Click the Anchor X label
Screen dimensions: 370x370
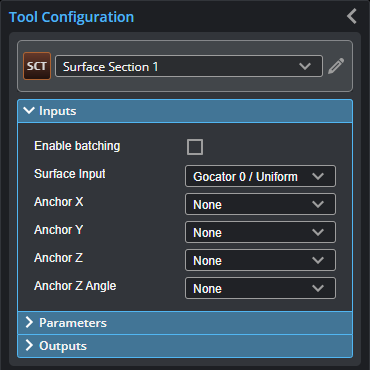[x=59, y=202]
